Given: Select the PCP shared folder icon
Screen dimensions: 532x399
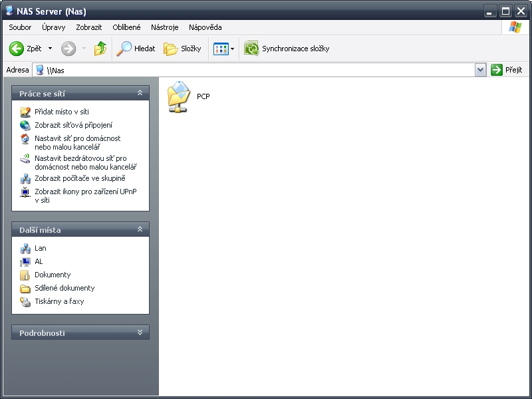Looking at the screenshot, I should [179, 96].
